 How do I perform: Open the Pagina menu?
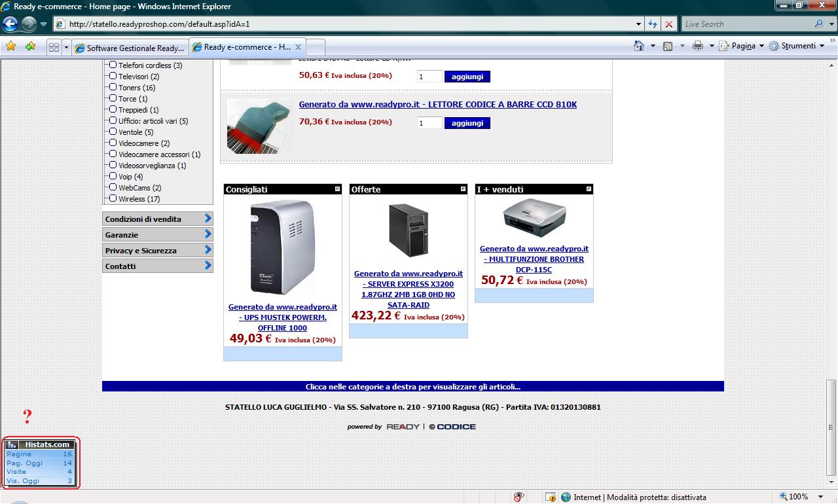[x=742, y=46]
